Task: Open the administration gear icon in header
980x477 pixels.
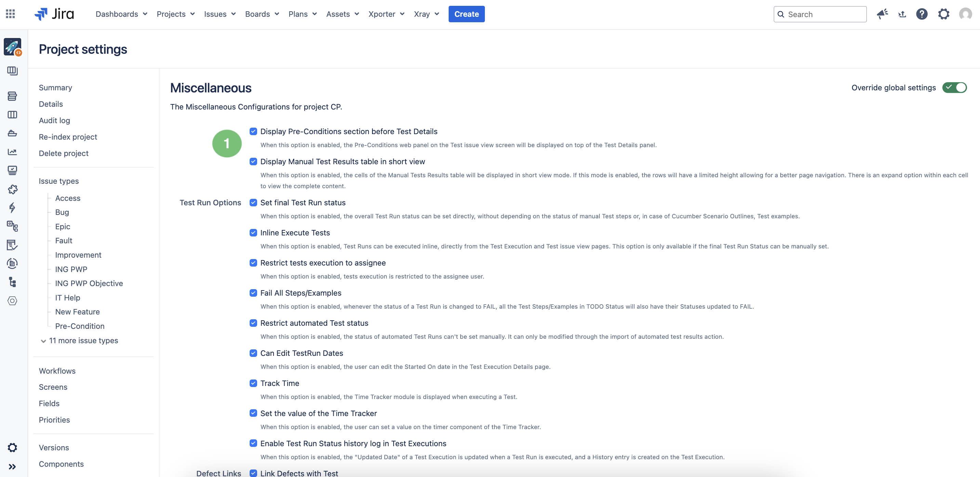Action: (943, 14)
